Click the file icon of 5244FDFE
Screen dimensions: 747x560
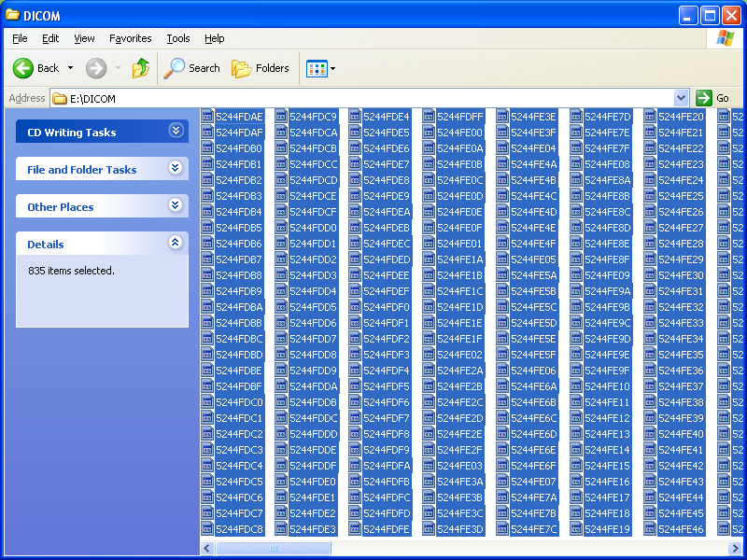pyautogui.click(x=355, y=529)
